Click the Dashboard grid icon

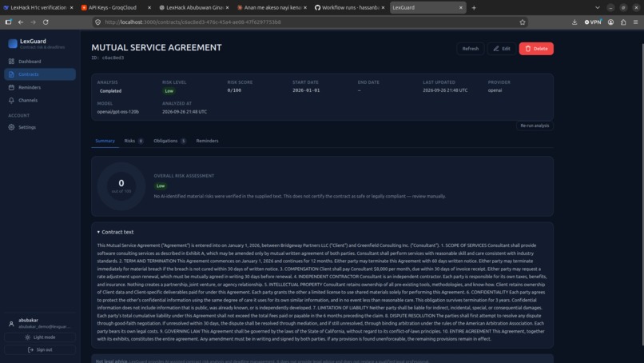[x=11, y=62]
